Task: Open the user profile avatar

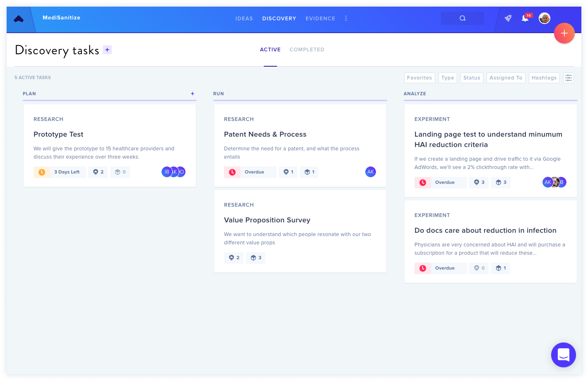Action: (x=545, y=18)
